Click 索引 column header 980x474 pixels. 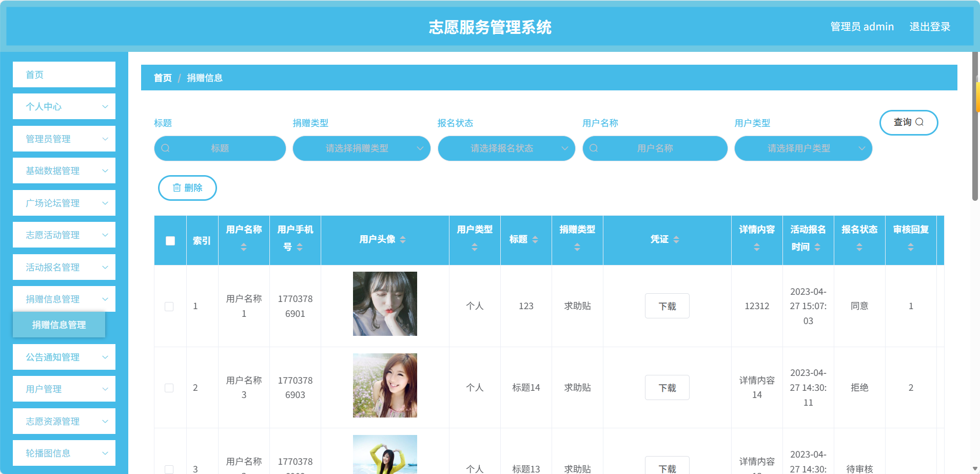pos(202,240)
